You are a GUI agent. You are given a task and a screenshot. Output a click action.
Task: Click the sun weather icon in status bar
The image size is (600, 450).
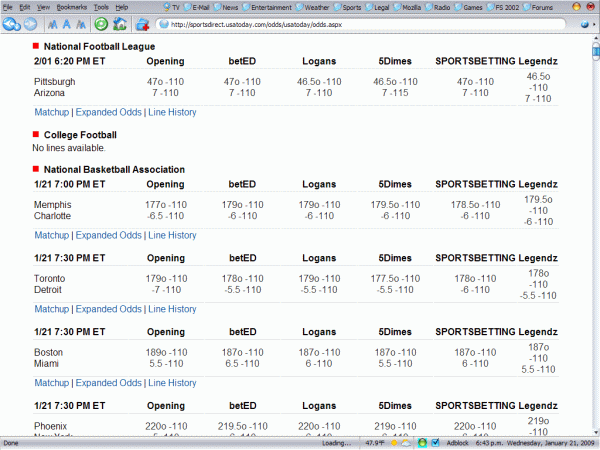(x=393, y=443)
